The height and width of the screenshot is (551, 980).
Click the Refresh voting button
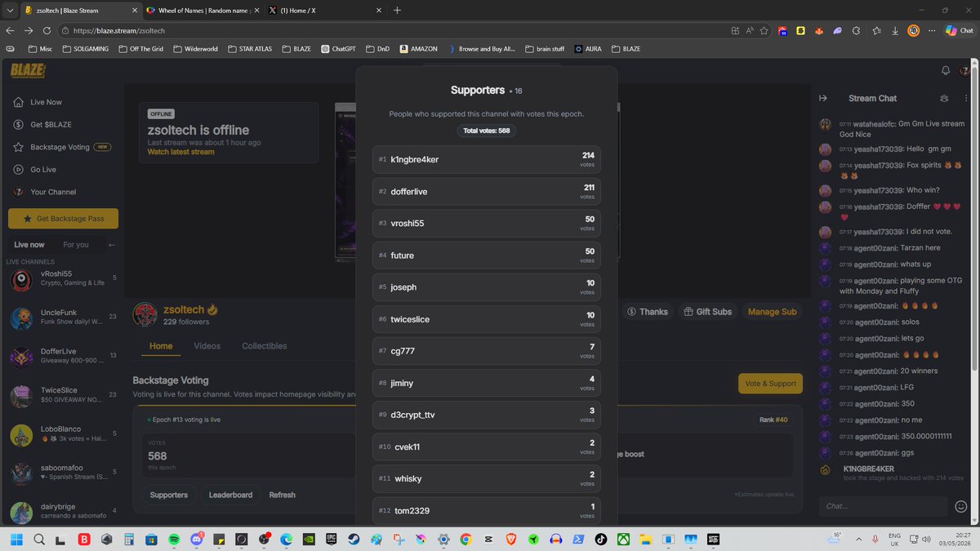(x=283, y=495)
